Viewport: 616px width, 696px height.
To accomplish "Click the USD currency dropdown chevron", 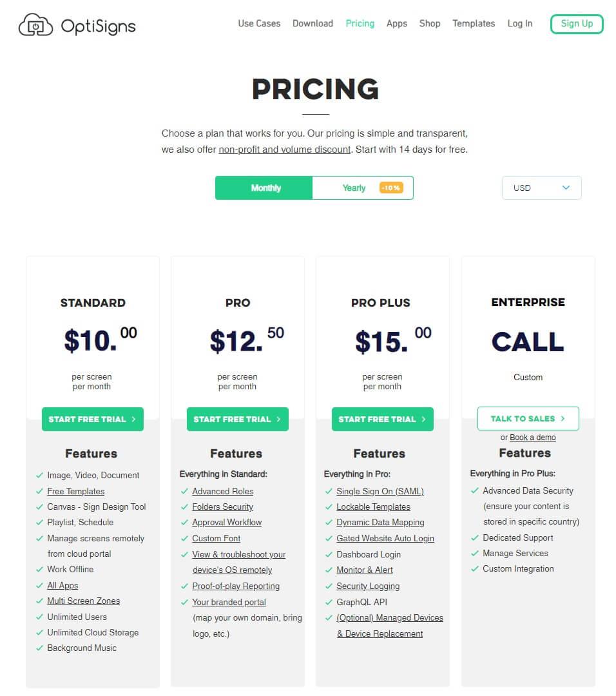I will point(566,188).
